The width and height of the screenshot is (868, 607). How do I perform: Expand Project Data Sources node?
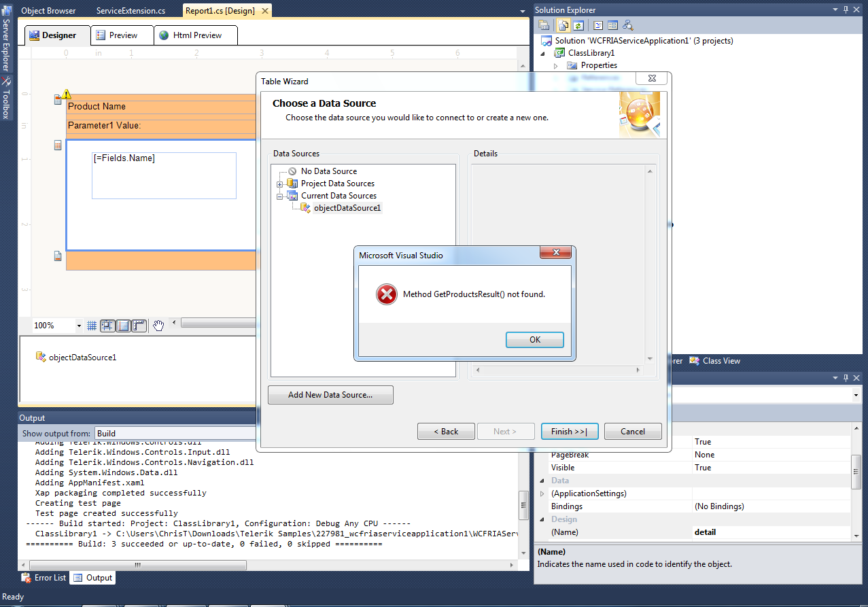(279, 184)
